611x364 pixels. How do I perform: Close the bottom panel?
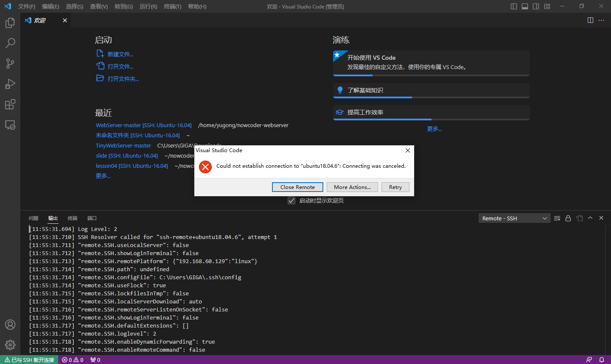click(x=601, y=218)
